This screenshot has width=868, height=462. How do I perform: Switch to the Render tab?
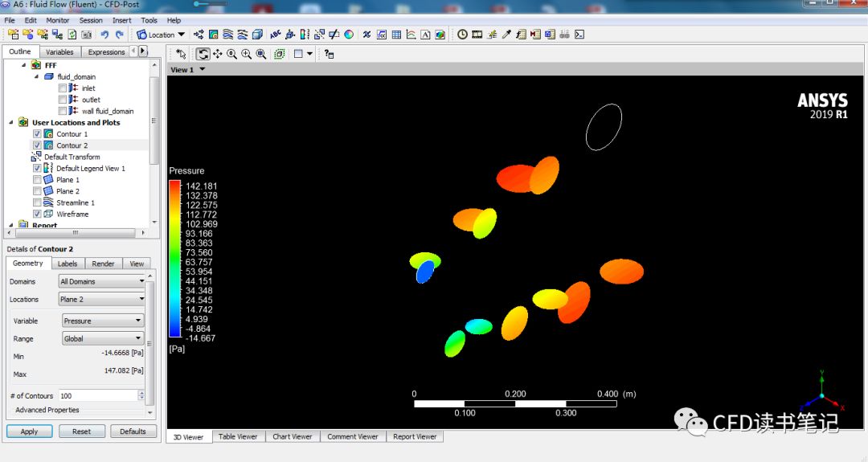(x=104, y=264)
